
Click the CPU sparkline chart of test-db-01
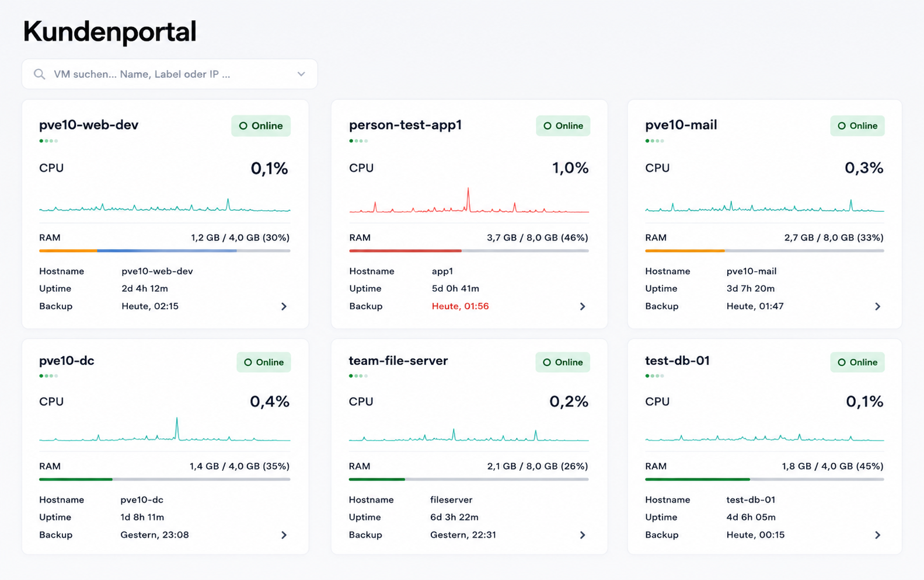pos(765,437)
